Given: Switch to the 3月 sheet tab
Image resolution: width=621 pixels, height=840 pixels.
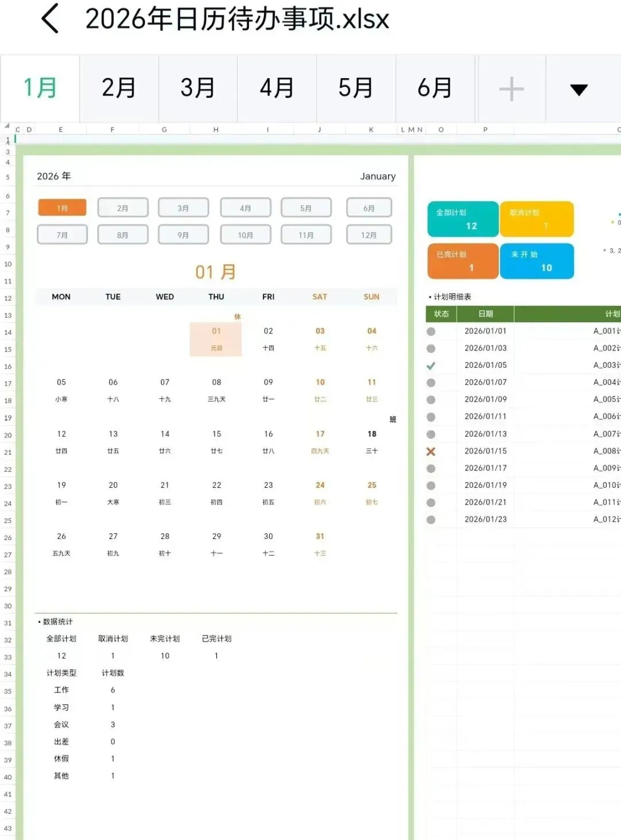Looking at the screenshot, I should point(197,88).
